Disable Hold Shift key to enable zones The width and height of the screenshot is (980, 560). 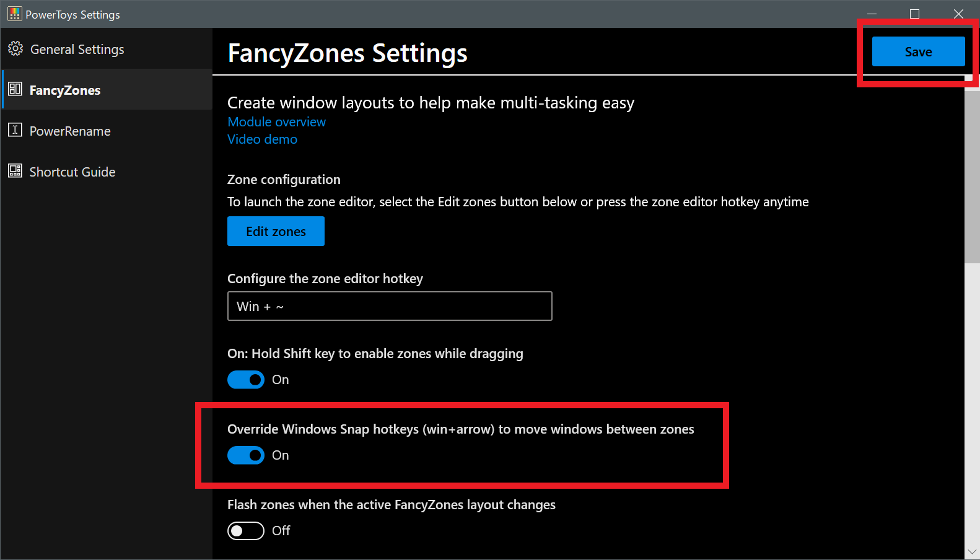point(246,379)
